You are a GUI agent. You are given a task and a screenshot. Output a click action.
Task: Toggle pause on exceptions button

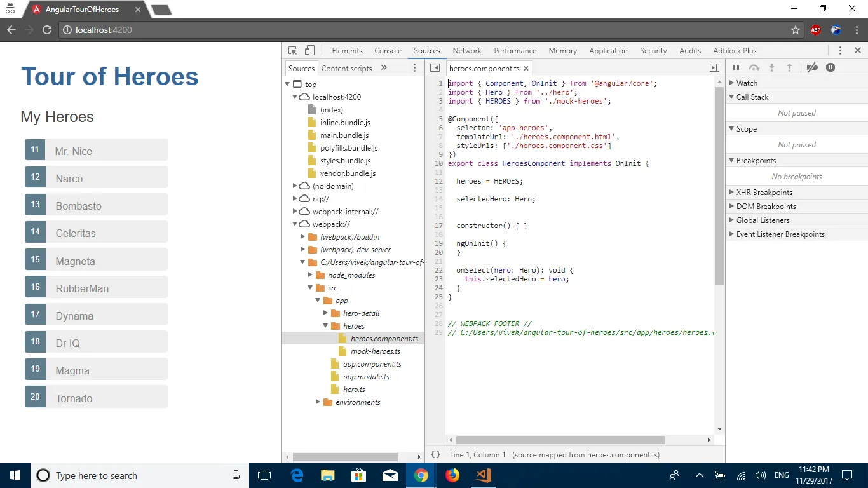[831, 68]
